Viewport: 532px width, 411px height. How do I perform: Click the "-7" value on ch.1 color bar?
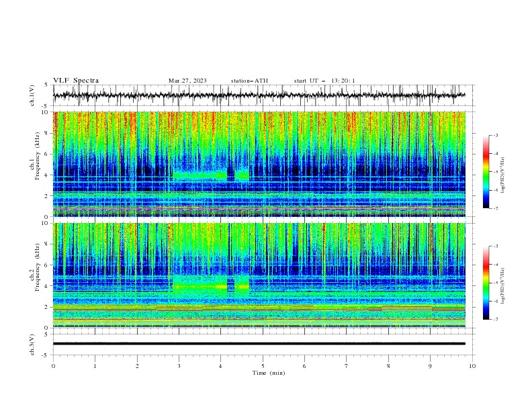[495, 208]
